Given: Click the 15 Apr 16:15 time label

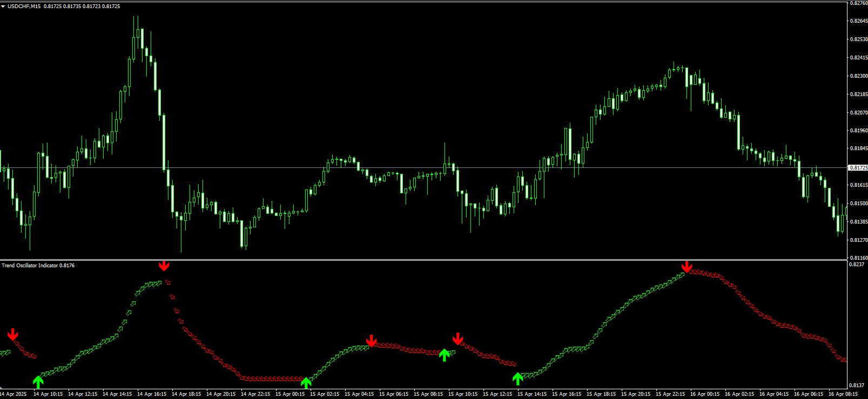Looking at the screenshot, I should (567, 394).
